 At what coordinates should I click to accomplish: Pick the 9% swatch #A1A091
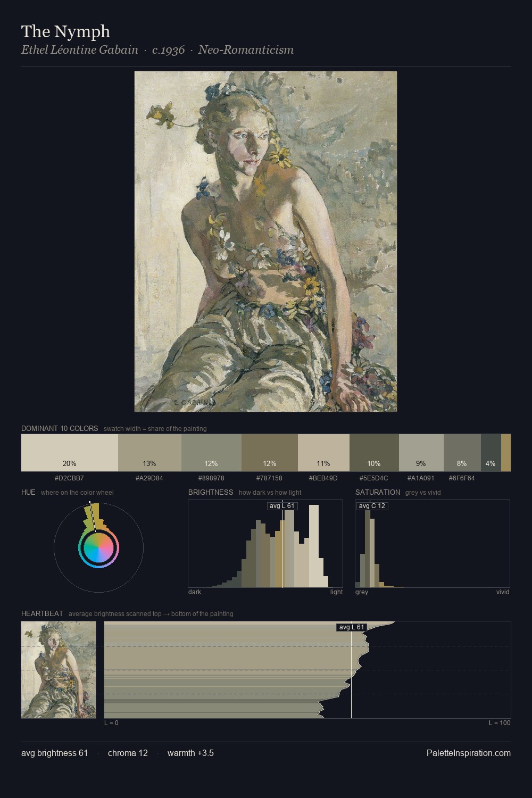(x=421, y=453)
